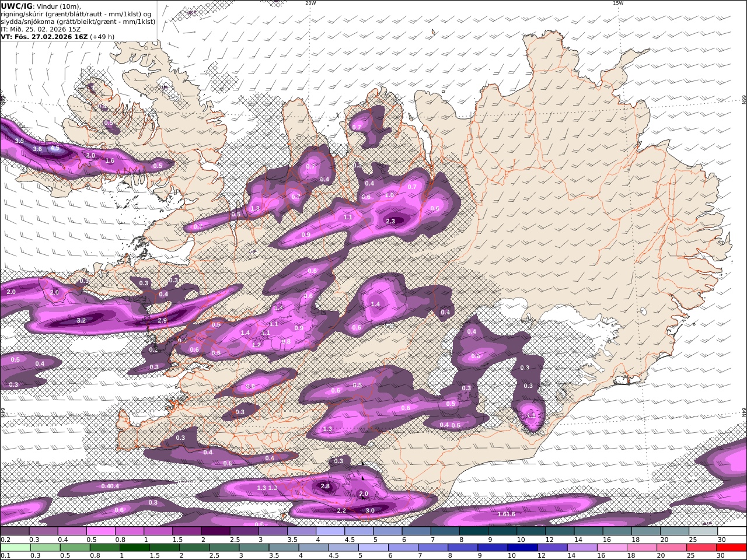Choose the bottom-row light pink swatch at 16
This screenshot has height=560, width=747.
click(x=611, y=548)
